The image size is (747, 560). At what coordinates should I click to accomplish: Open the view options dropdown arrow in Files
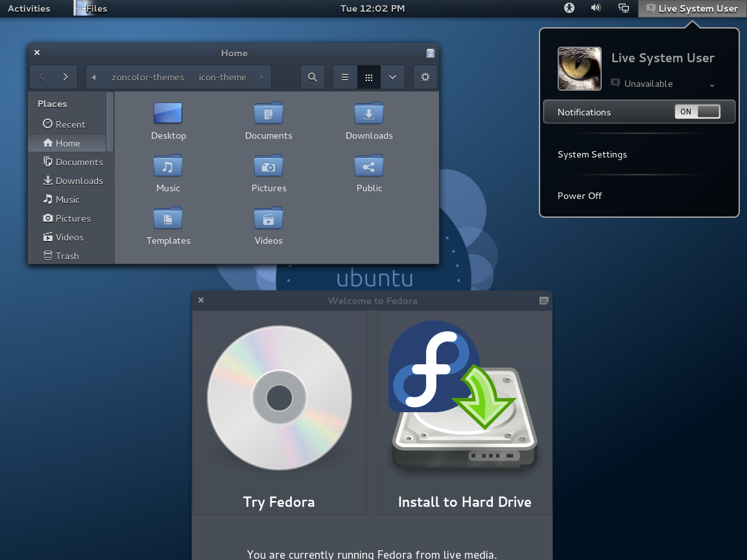pyautogui.click(x=392, y=77)
